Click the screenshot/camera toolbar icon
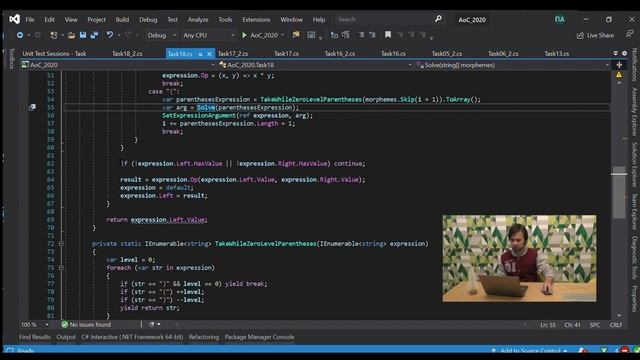This screenshot has width=640, height=360. point(311,35)
